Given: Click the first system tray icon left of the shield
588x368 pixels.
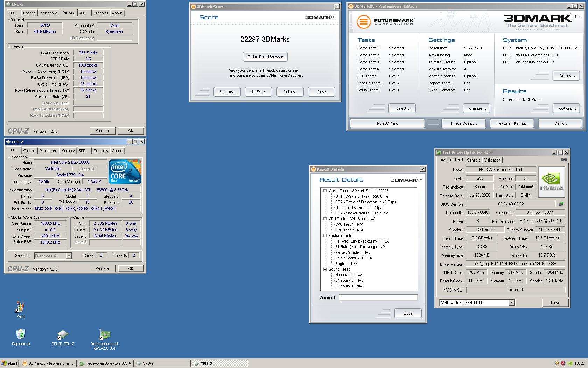Looking at the screenshot, I should pyautogui.click(x=556, y=363).
